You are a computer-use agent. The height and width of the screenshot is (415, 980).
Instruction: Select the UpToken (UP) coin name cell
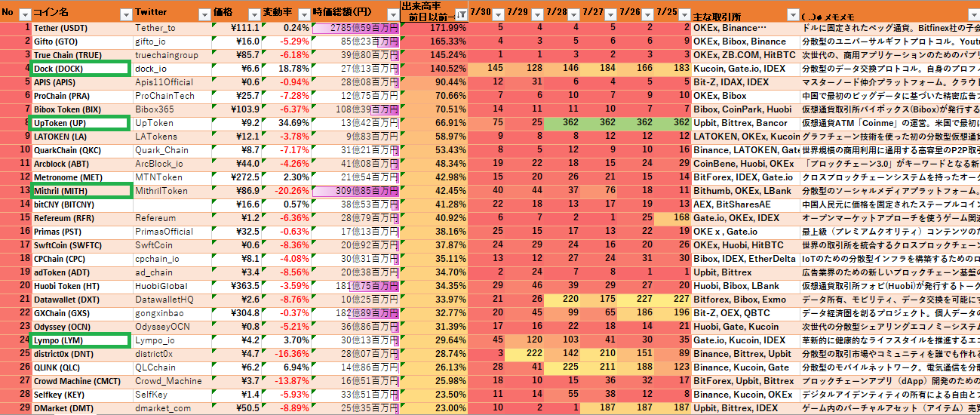click(x=79, y=123)
